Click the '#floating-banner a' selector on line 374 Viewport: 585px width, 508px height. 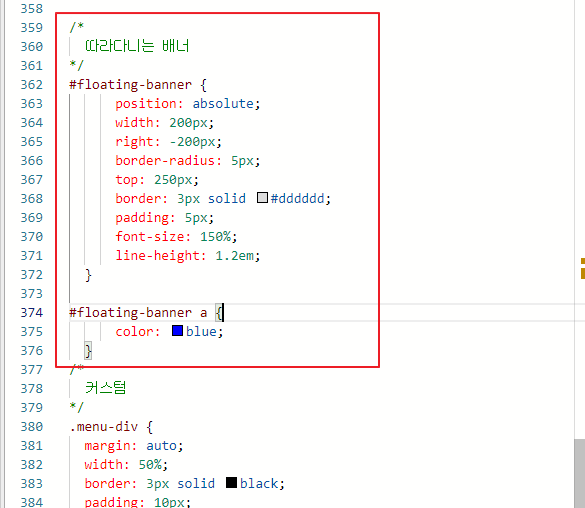[x=138, y=313]
